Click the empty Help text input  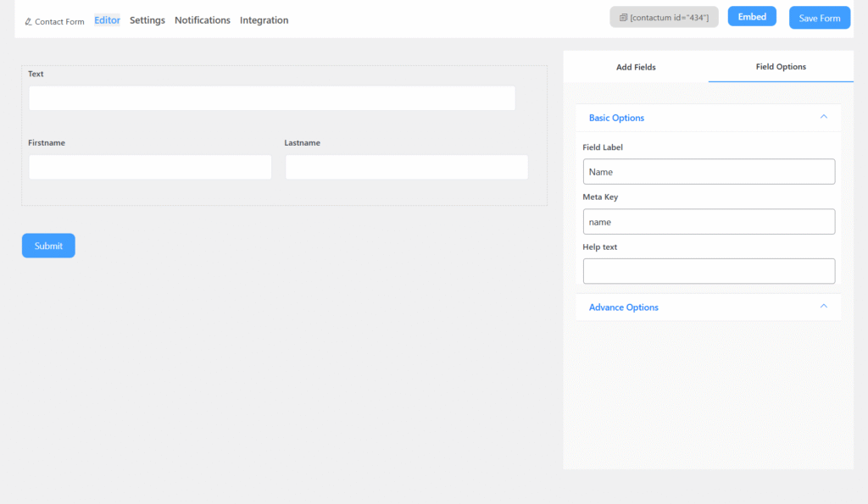[709, 271]
